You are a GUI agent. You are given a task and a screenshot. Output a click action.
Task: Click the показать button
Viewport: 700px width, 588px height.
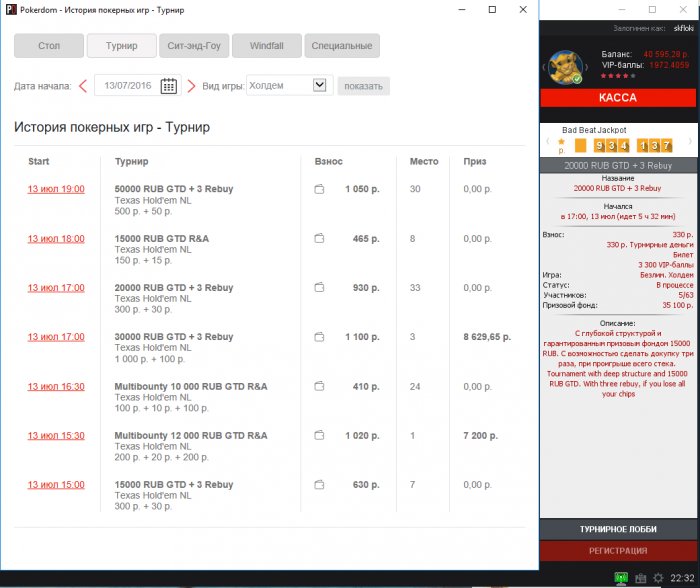click(363, 86)
